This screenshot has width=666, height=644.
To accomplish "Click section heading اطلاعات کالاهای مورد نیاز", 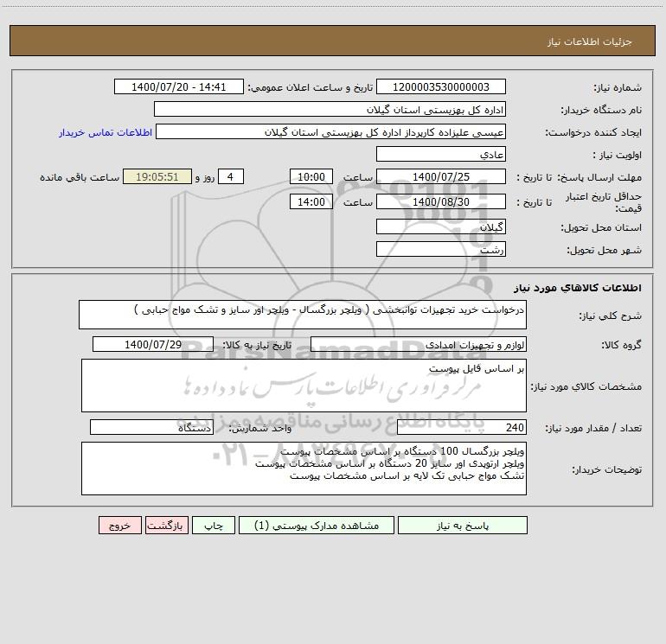I will pyautogui.click(x=578, y=288).
